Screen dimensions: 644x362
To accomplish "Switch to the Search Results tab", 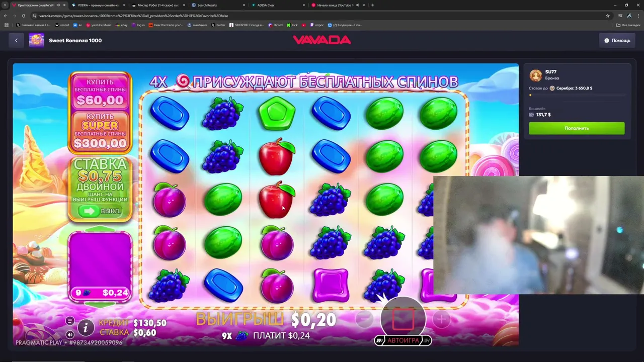I will (x=218, y=5).
